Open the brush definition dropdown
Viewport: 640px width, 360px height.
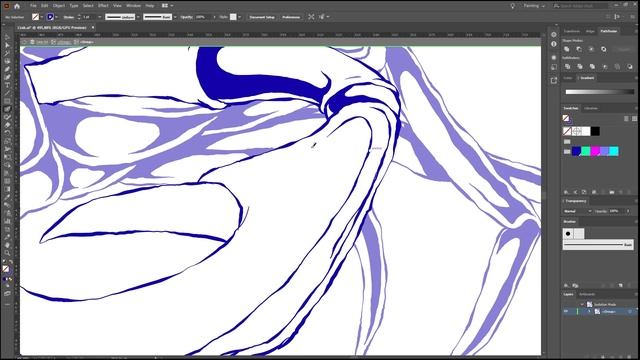(x=175, y=17)
